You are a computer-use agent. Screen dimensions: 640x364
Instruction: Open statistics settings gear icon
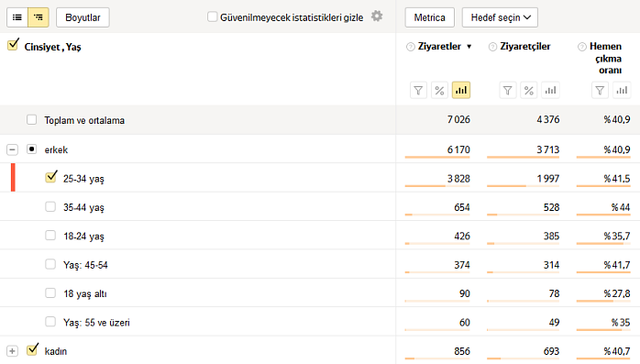[x=377, y=17]
